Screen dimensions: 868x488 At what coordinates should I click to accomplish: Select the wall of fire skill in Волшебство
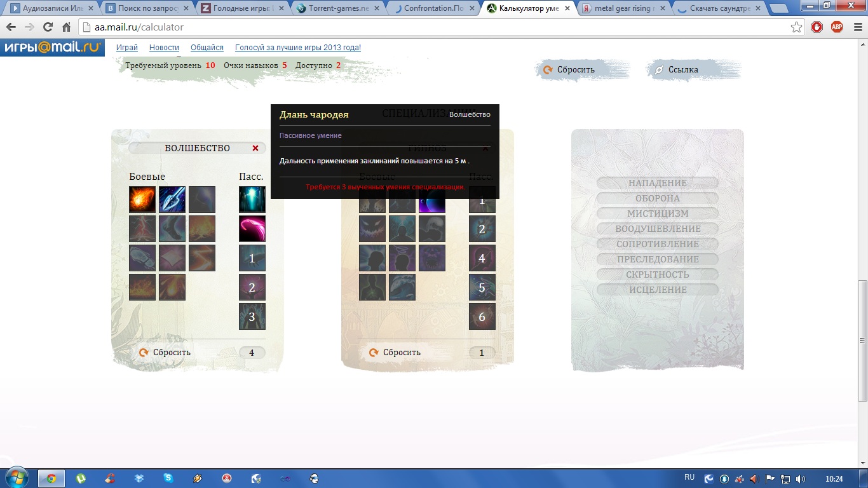142,287
